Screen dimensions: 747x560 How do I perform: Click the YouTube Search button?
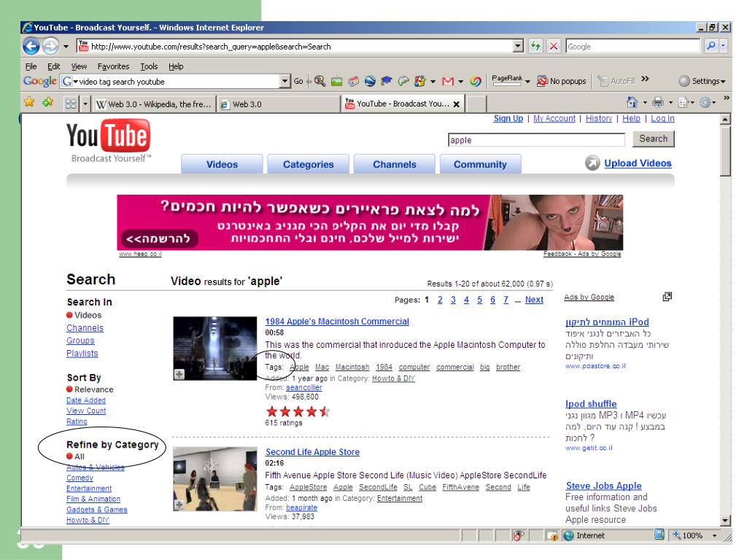[653, 139]
